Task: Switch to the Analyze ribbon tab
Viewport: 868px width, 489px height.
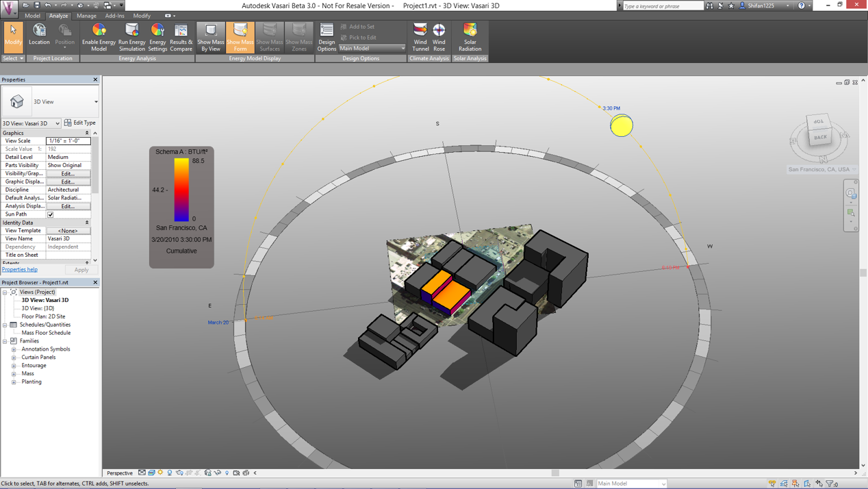Action: coord(58,16)
